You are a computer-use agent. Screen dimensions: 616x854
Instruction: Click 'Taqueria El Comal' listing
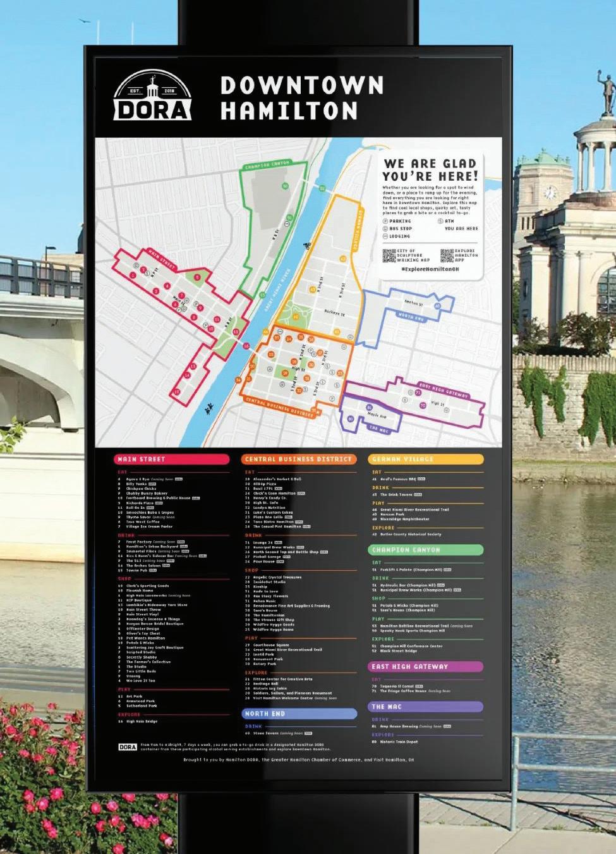click(397, 686)
